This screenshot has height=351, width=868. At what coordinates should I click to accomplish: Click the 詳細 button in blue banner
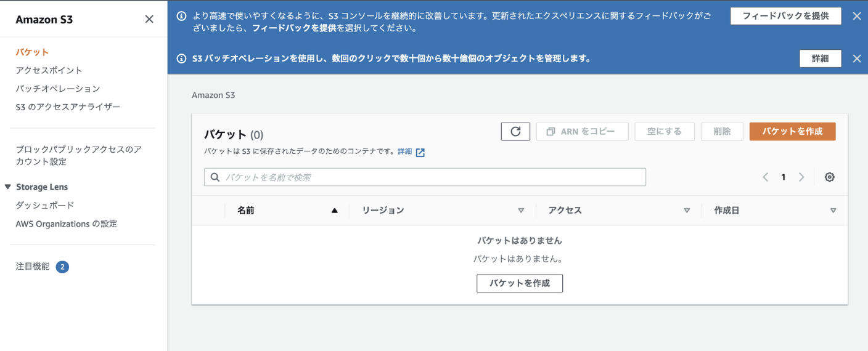pyautogui.click(x=820, y=58)
